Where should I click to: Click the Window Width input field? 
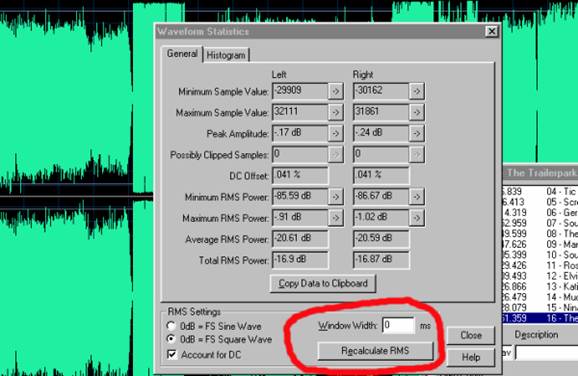click(398, 325)
